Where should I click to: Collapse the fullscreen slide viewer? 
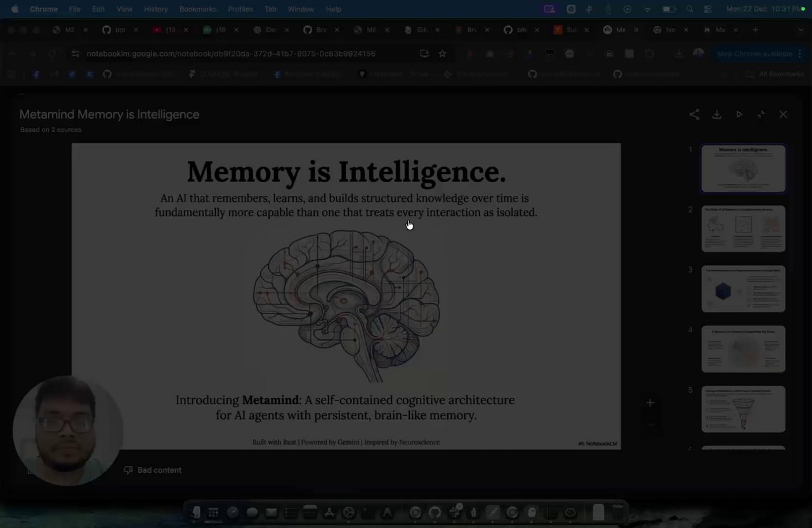(x=761, y=115)
